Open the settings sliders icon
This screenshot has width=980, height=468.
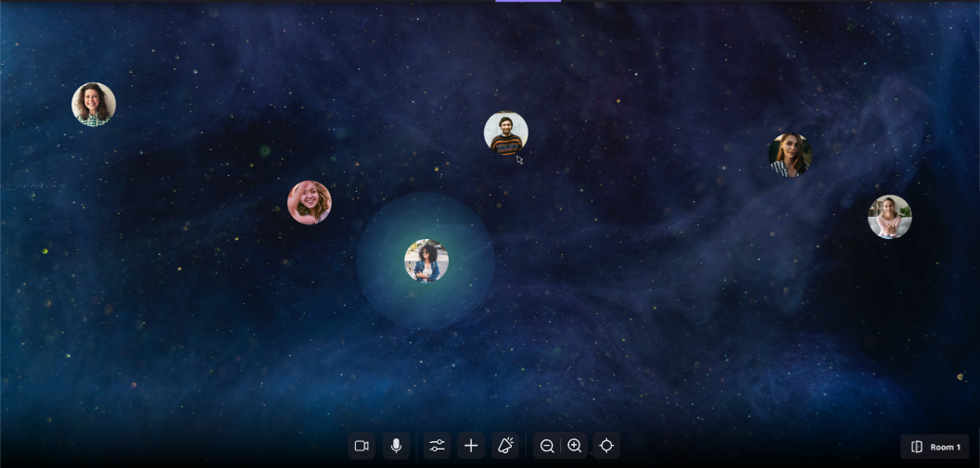click(x=437, y=446)
